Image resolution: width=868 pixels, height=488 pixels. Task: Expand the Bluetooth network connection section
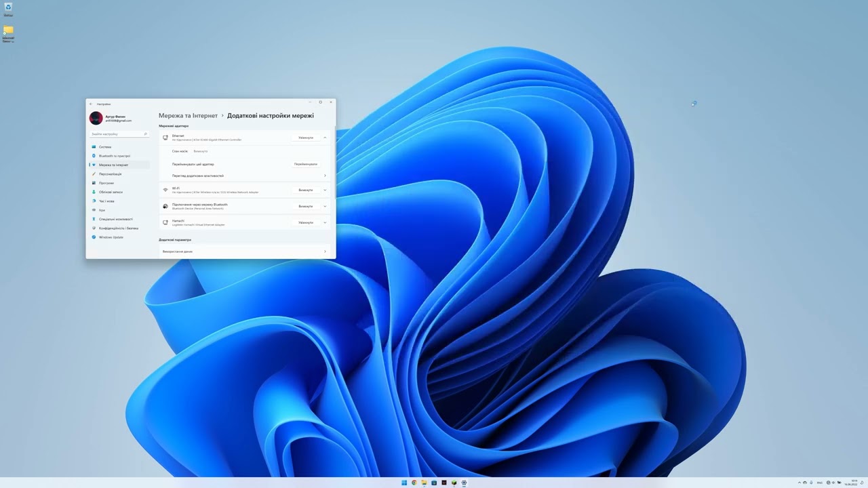point(325,206)
